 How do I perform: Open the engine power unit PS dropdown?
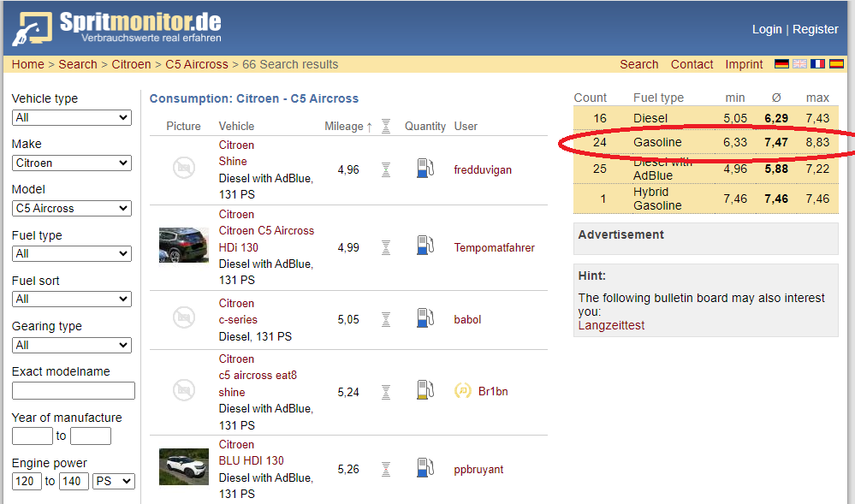(114, 481)
